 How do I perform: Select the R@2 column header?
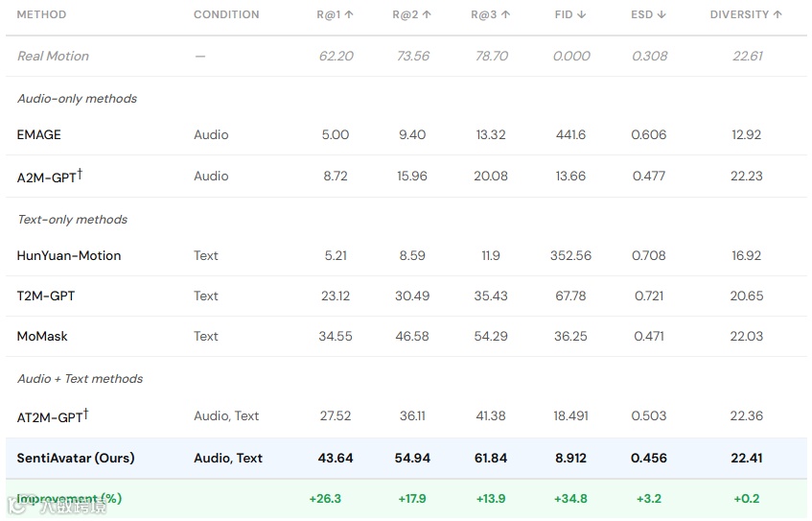[412, 14]
